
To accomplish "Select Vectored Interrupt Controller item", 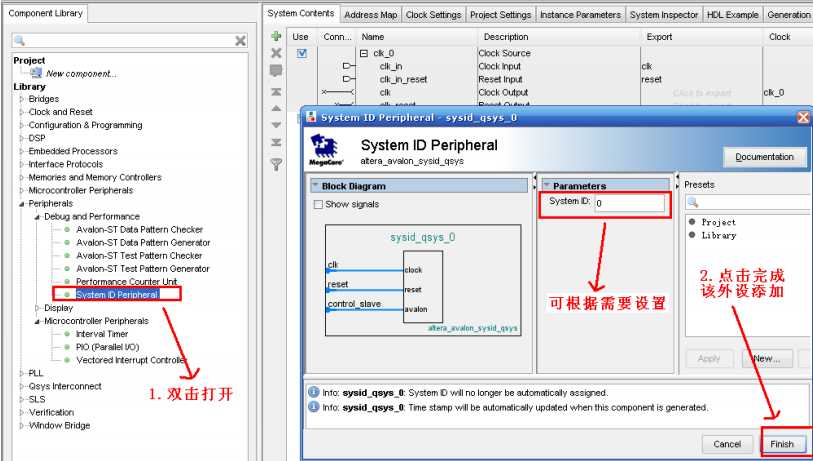I will click(x=131, y=360).
